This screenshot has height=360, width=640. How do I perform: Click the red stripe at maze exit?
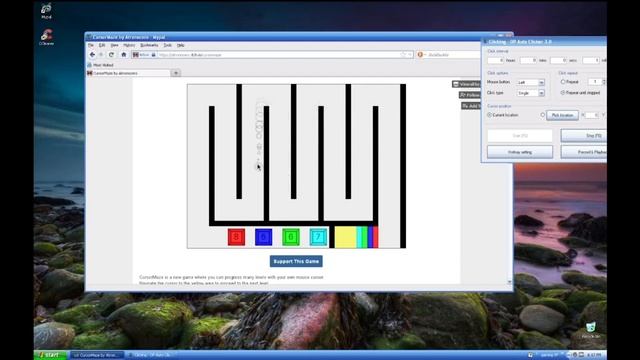point(376,237)
